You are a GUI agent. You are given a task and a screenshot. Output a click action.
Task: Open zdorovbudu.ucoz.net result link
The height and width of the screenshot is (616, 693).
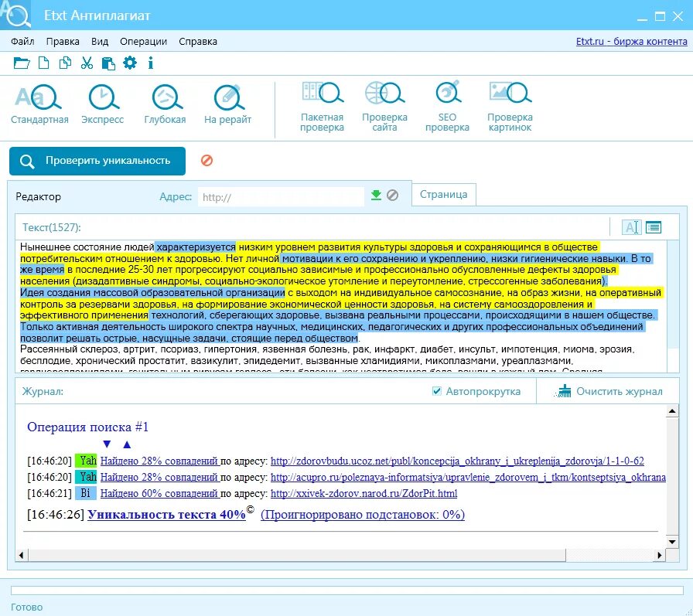(457, 461)
